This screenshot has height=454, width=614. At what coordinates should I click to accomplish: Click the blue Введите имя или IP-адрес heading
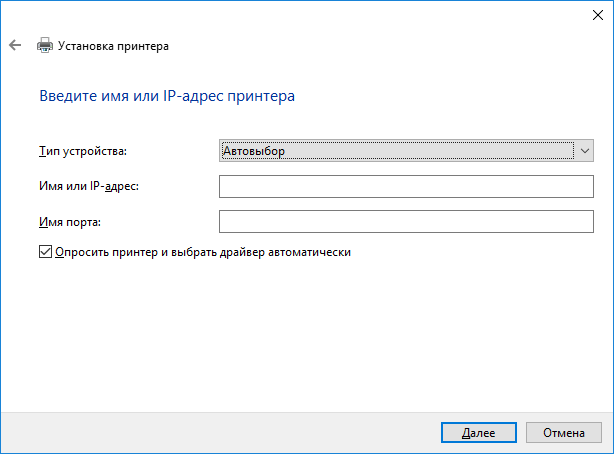click(x=167, y=96)
